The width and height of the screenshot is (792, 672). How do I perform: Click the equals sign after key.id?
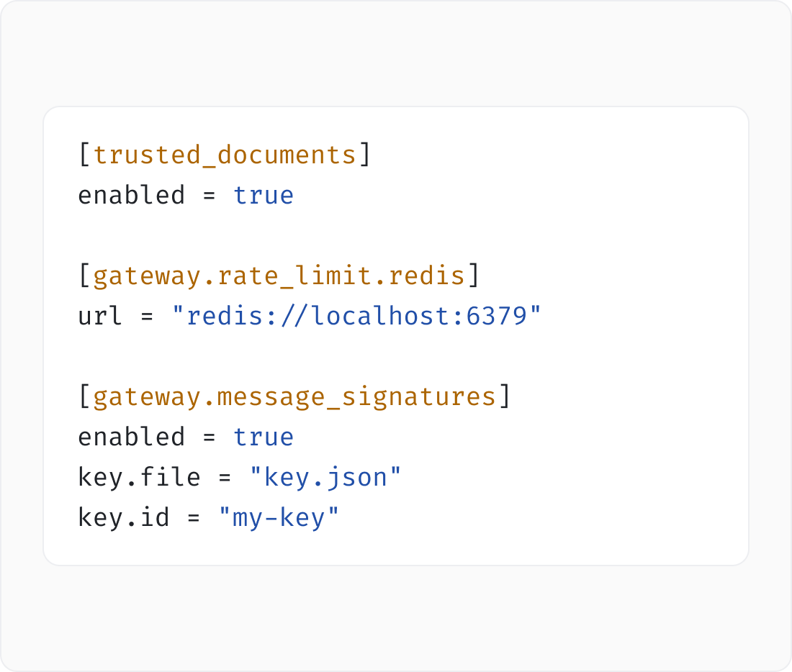click(x=194, y=519)
